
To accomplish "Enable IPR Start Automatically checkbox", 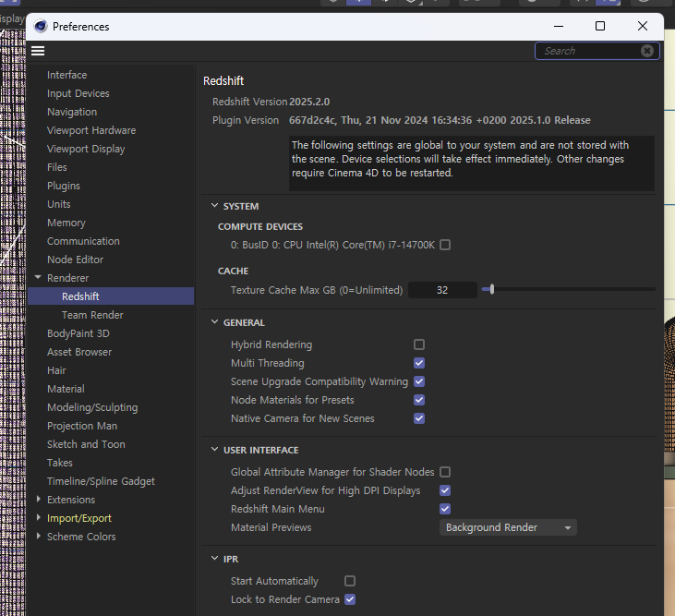I will [x=350, y=581].
